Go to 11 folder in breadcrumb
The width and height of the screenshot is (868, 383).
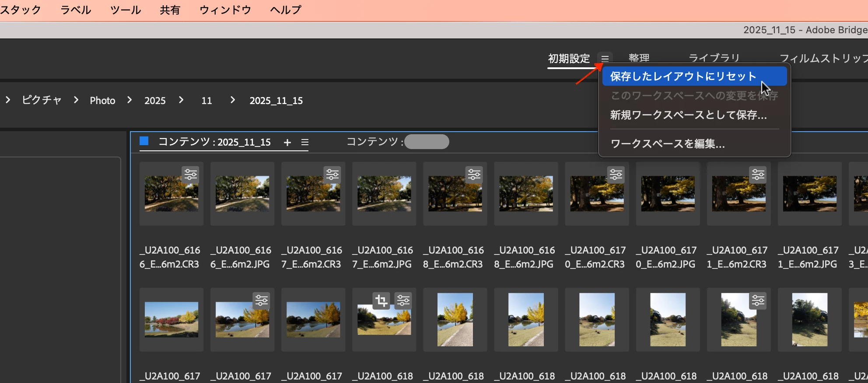pyautogui.click(x=206, y=101)
